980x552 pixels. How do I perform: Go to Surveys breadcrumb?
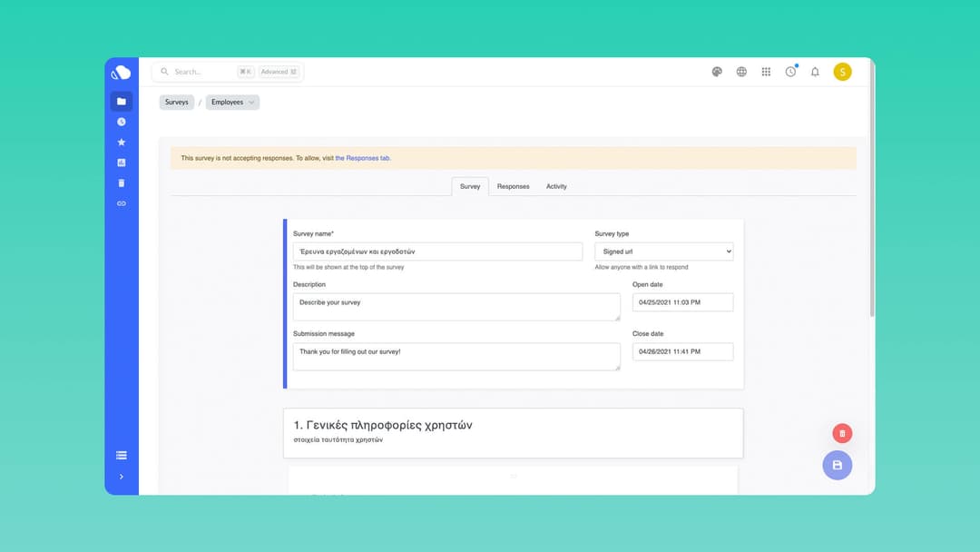coord(176,102)
